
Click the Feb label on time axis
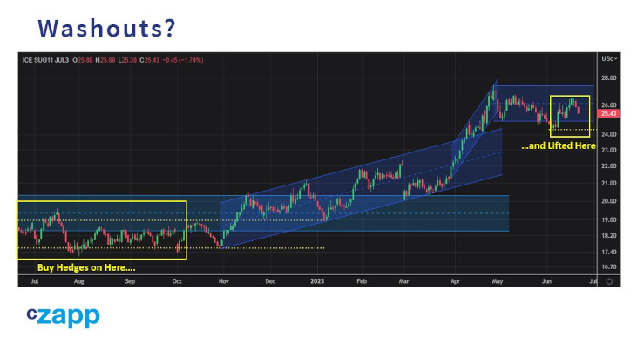pos(362,281)
